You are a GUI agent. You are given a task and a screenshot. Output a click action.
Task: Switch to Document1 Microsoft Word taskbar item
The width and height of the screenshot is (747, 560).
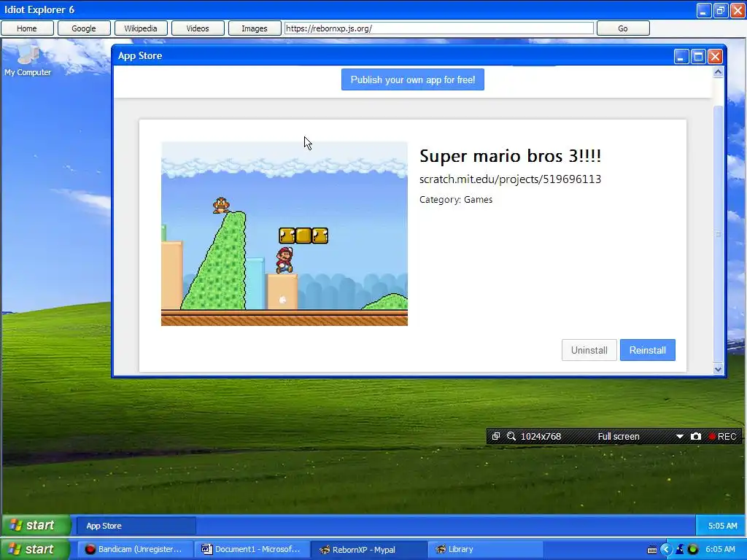[252, 549]
